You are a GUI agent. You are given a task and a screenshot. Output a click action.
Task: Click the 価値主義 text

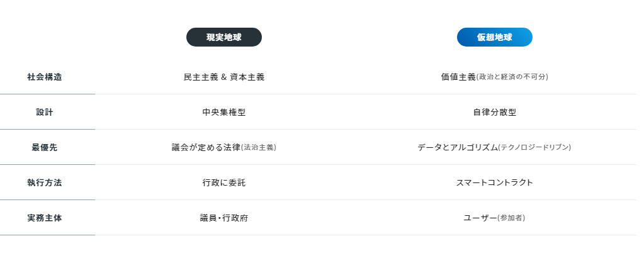point(458,77)
